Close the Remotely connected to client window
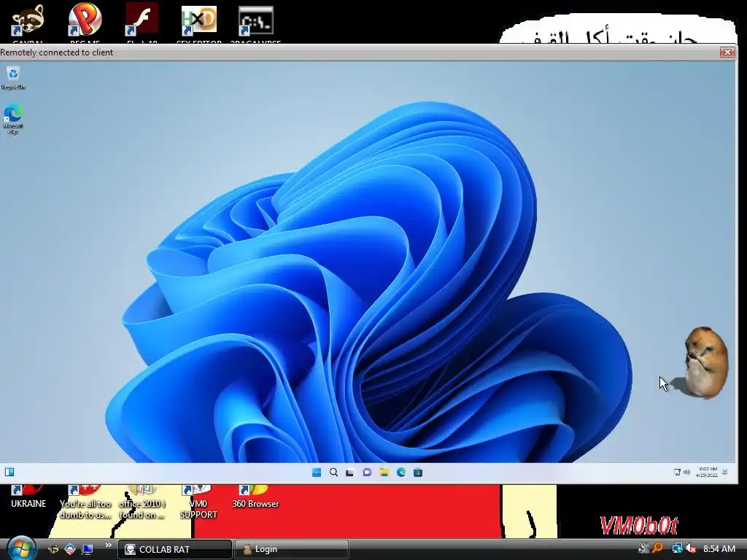The width and height of the screenshot is (747, 560). tap(727, 52)
